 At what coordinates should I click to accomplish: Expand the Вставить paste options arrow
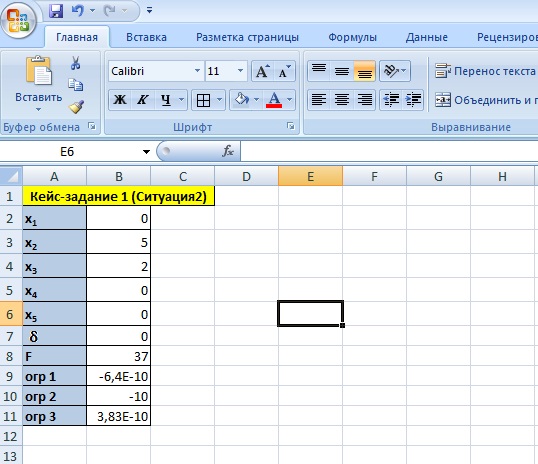coord(38,109)
